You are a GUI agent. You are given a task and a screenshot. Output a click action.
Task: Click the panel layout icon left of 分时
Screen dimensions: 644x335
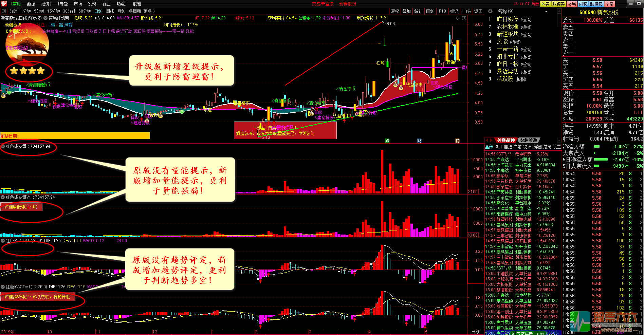(x=4, y=11)
